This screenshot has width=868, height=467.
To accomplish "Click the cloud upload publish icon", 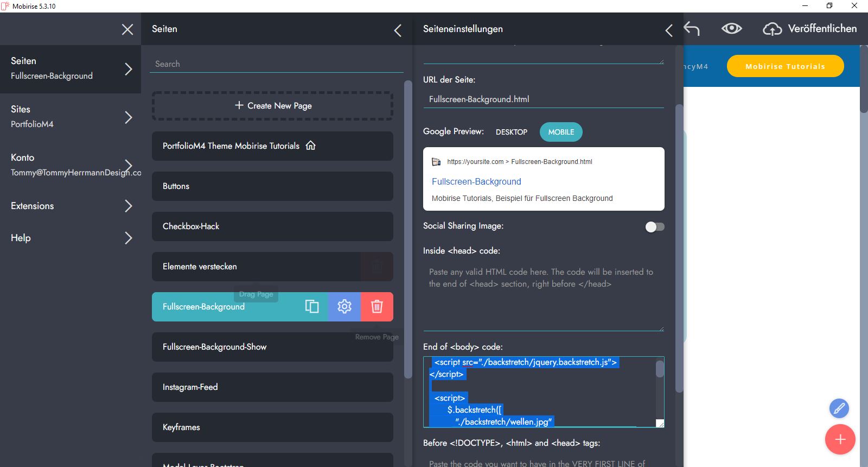I will coord(772,29).
